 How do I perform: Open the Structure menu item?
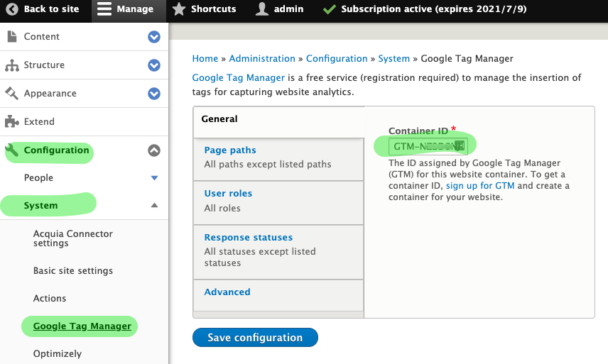point(44,65)
